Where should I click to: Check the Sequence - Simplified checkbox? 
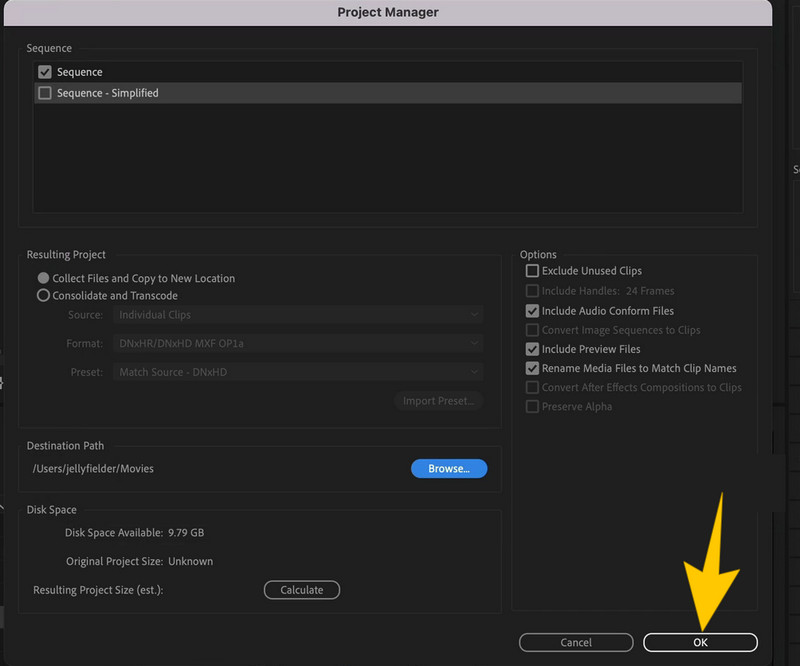[x=44, y=91]
